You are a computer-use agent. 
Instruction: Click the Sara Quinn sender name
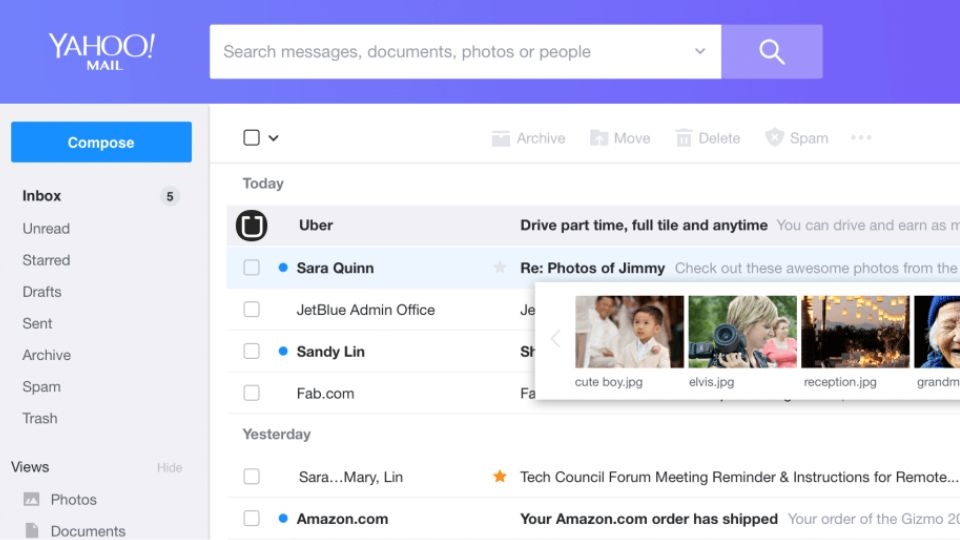coord(335,268)
